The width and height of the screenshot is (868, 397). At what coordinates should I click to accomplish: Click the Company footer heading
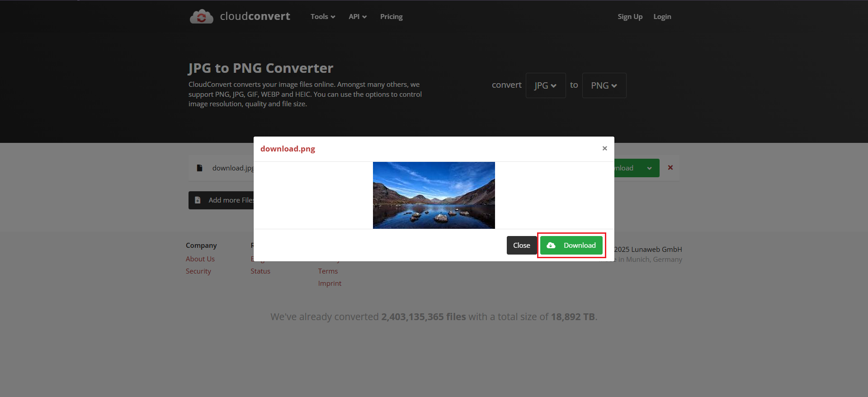pos(201,245)
